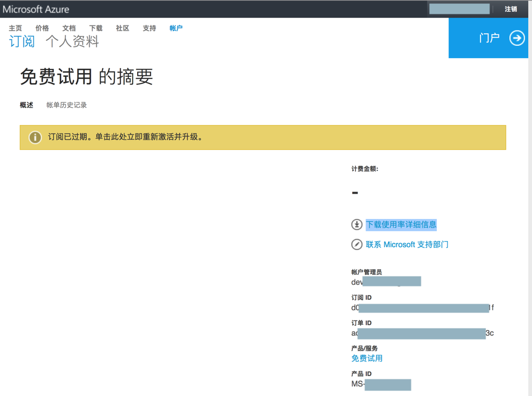Open the 下载 menu item
The image size is (532, 396).
coord(96,28)
